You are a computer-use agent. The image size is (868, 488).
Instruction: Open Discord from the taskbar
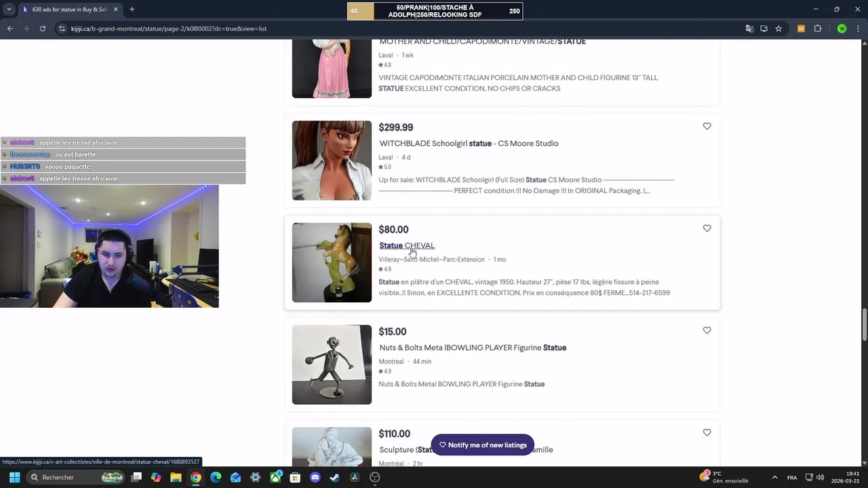[x=315, y=477]
